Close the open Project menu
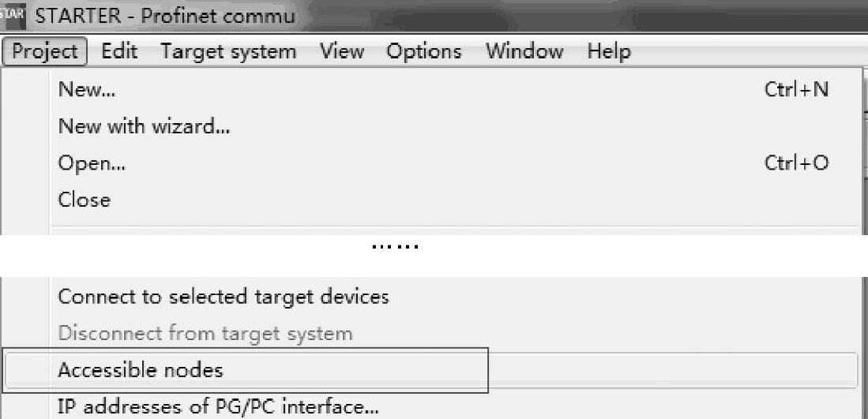This screenshot has width=868, height=419. (45, 52)
